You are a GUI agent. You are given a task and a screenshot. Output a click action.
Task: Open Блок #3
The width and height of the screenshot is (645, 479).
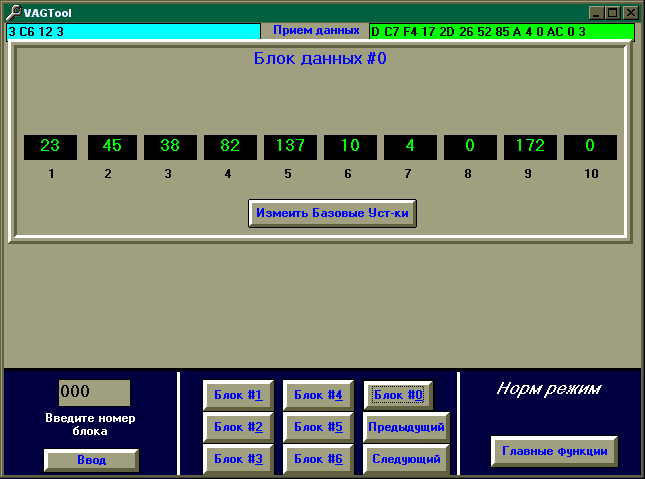pos(238,459)
